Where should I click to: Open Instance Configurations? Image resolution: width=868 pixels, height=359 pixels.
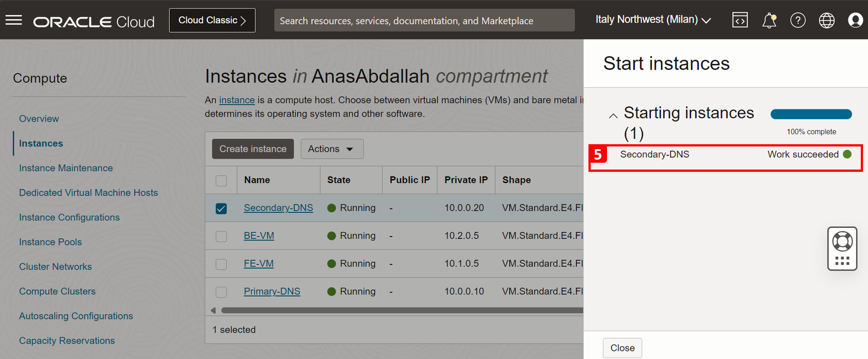tap(69, 217)
